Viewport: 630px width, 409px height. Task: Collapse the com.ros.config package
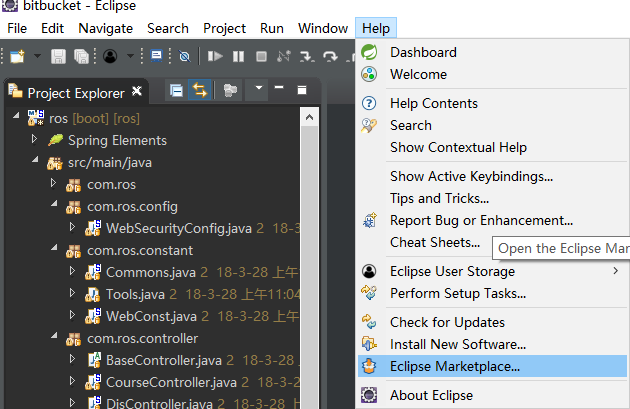click(x=54, y=204)
